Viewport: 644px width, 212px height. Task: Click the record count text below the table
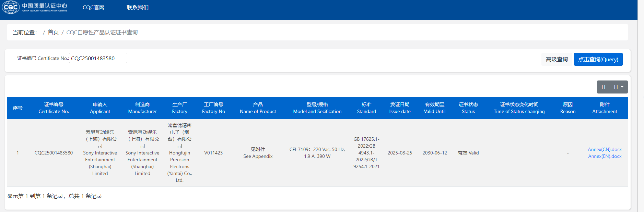[x=55, y=196]
